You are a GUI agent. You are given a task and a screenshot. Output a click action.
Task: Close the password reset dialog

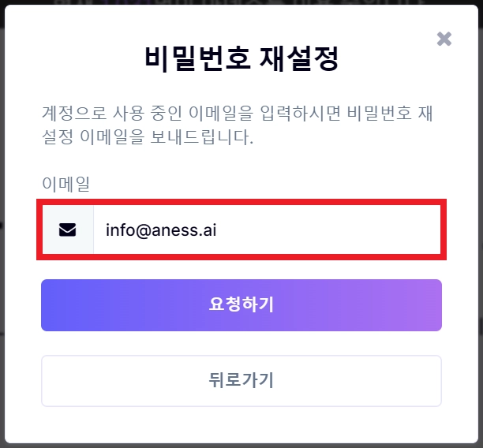click(444, 39)
